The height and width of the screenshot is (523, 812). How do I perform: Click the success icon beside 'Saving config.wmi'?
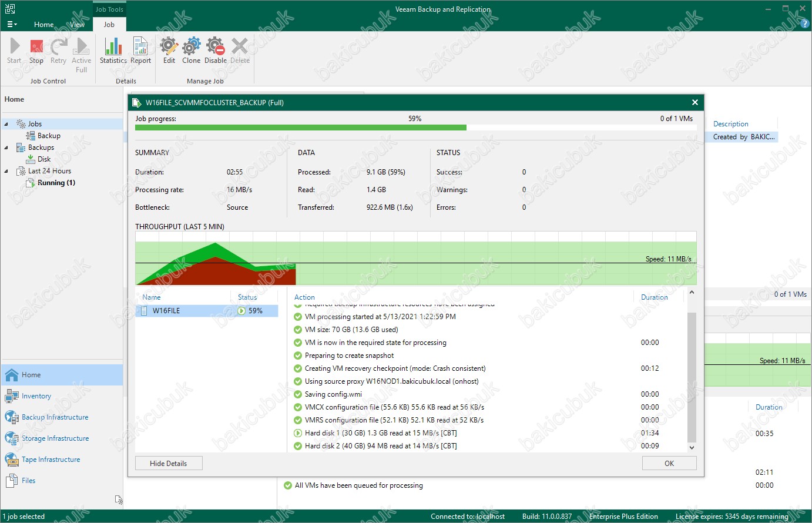298,394
